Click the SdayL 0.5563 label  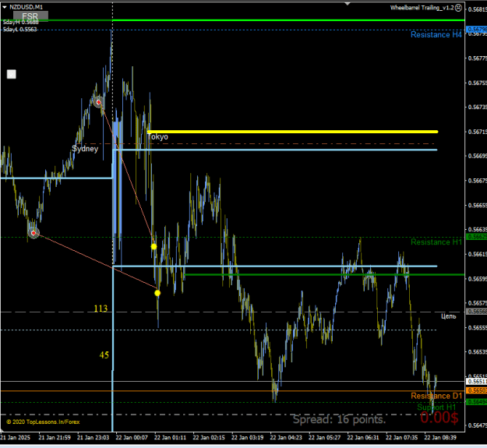20,30
